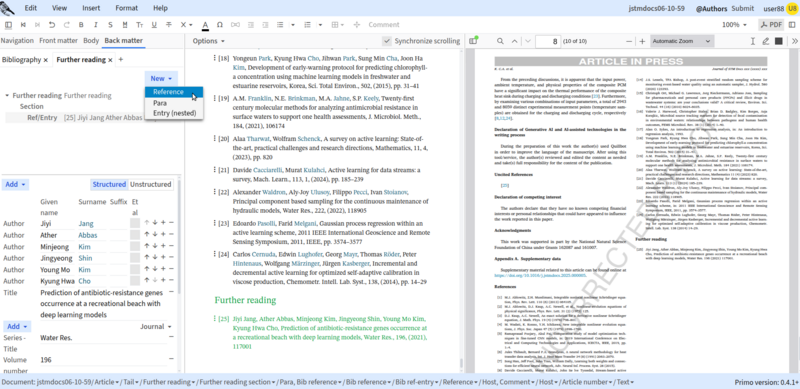Screen dimensions: 800x389
Task: Apply underline formatting with the U icon
Action: pos(154,25)
